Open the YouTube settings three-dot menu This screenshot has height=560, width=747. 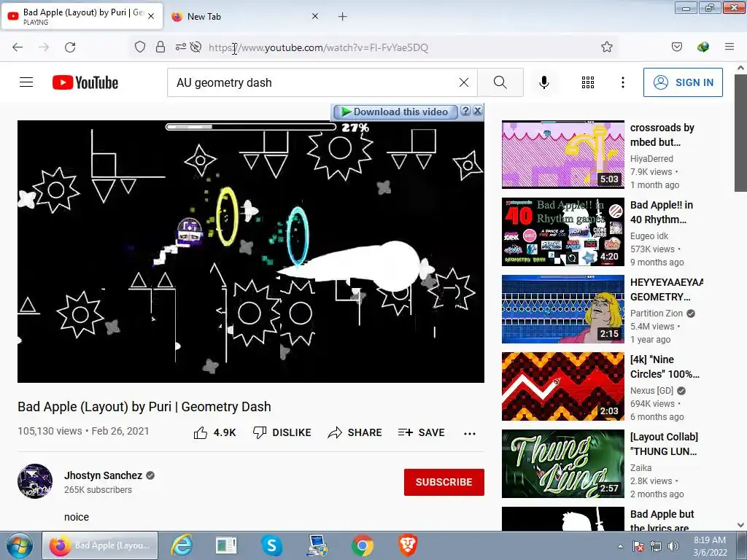pyautogui.click(x=623, y=82)
